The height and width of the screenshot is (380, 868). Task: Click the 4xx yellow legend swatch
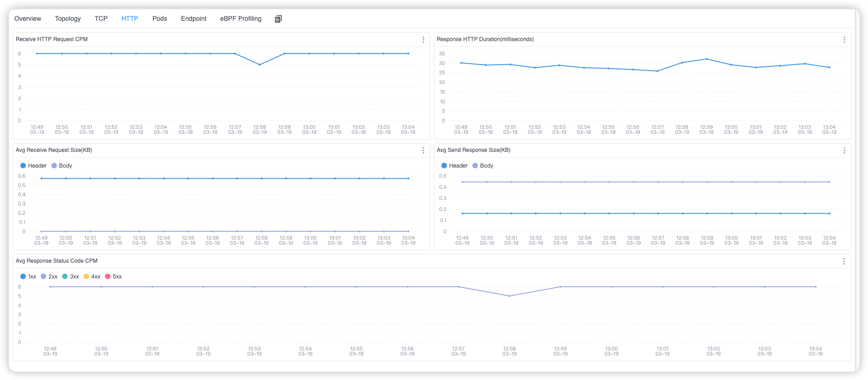pyautogui.click(x=86, y=277)
